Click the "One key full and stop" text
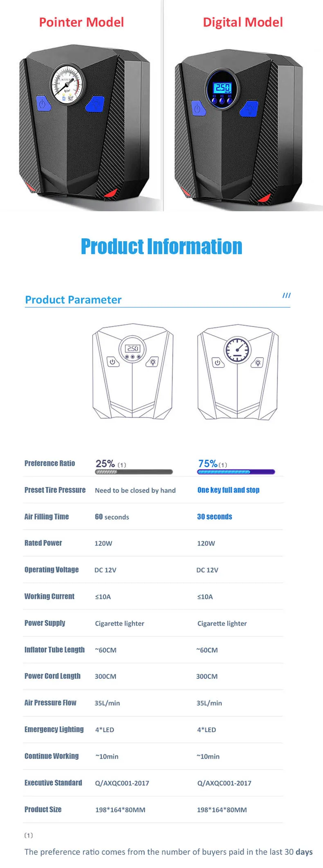 click(x=228, y=490)
